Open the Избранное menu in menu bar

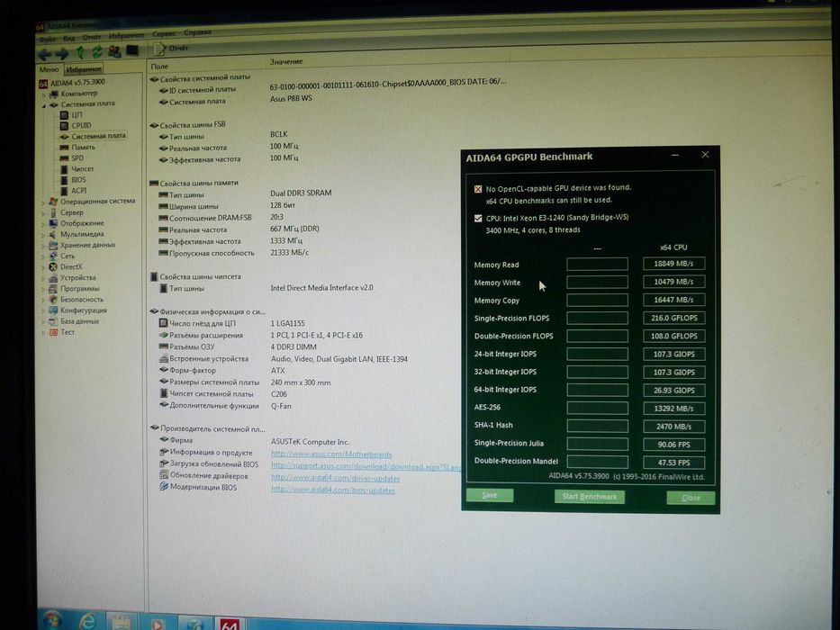pyautogui.click(x=126, y=35)
